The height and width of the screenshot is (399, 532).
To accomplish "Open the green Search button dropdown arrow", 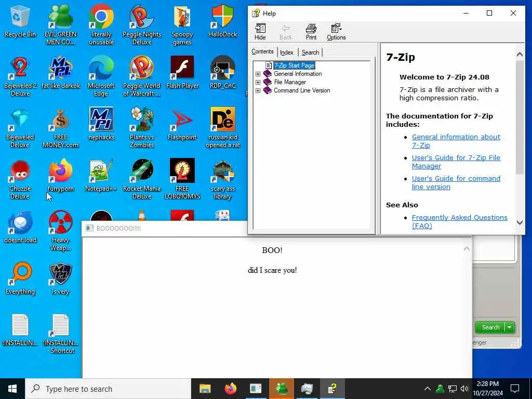I will pos(510,327).
